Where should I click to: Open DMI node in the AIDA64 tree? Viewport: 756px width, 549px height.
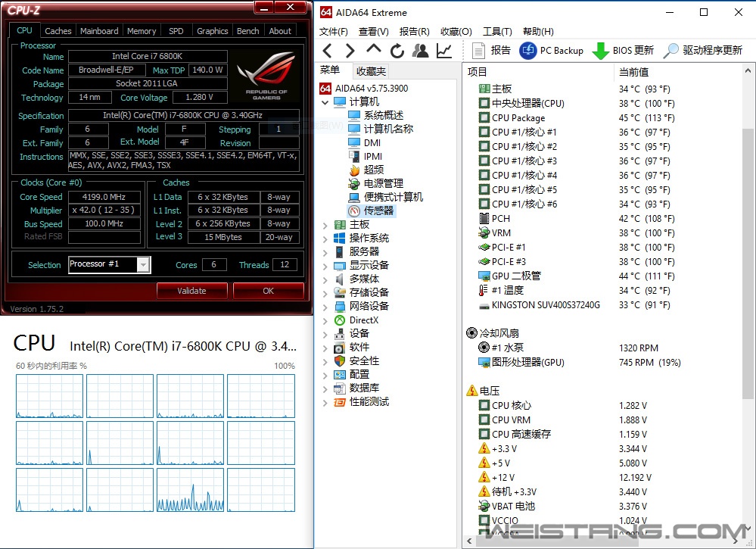point(365,143)
